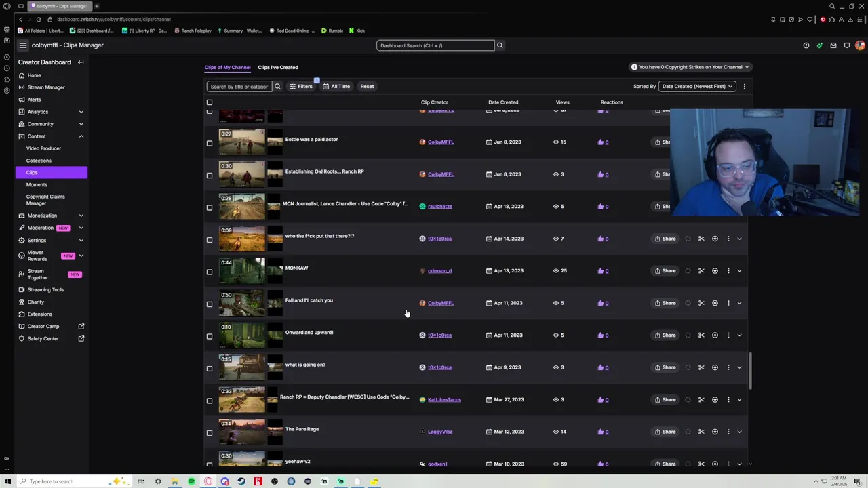Check the Pure Rage clip checkbox
Image resolution: width=868 pixels, height=488 pixels.
tap(210, 433)
